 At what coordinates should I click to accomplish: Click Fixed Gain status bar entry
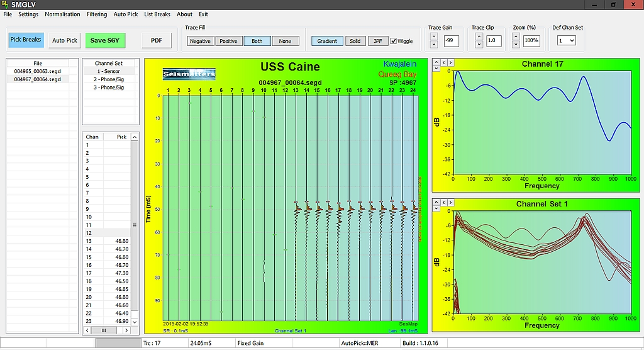pos(250,343)
